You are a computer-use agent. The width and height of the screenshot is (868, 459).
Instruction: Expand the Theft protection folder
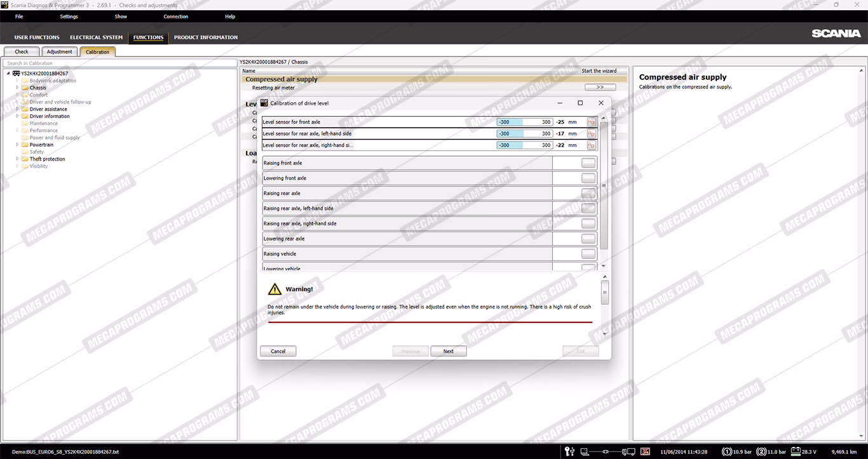point(18,159)
